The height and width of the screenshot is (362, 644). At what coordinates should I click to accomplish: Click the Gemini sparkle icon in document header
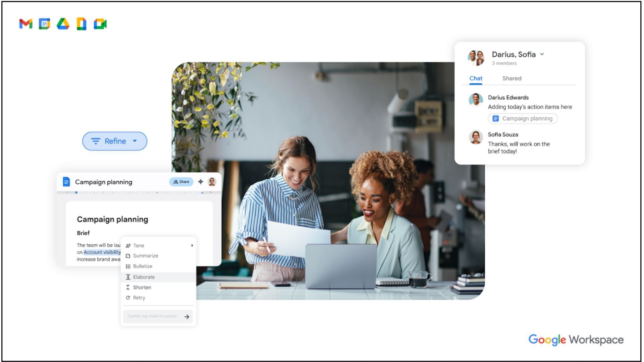click(x=201, y=182)
